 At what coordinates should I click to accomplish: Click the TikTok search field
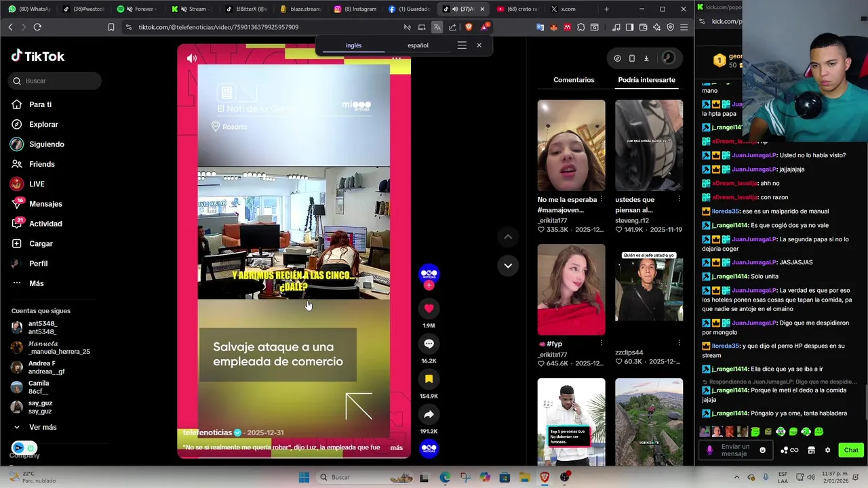tap(55, 81)
